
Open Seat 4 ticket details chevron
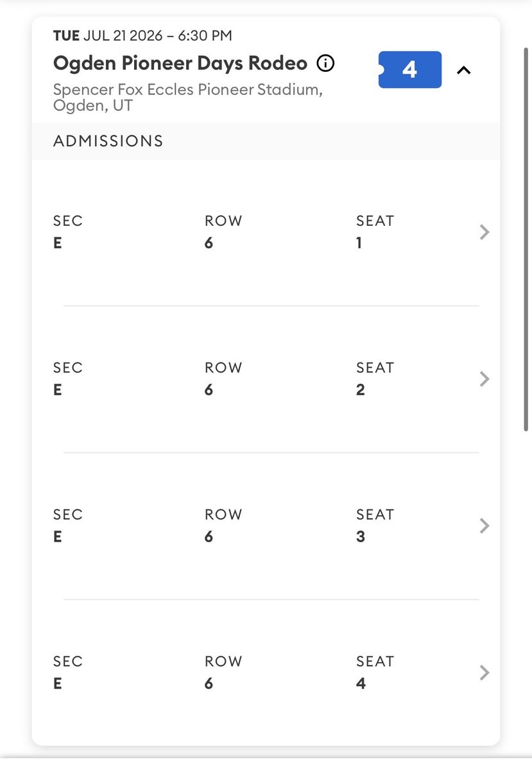(485, 672)
